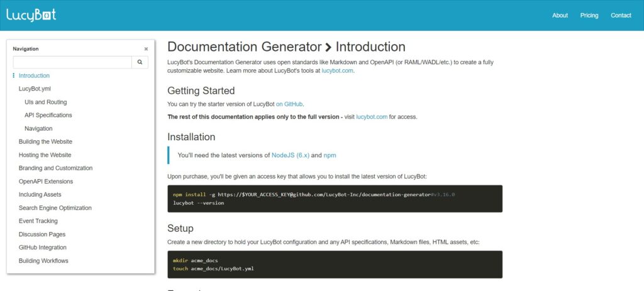This screenshot has width=644, height=291.
Task: Open Branding and Customization page
Action: (x=55, y=168)
